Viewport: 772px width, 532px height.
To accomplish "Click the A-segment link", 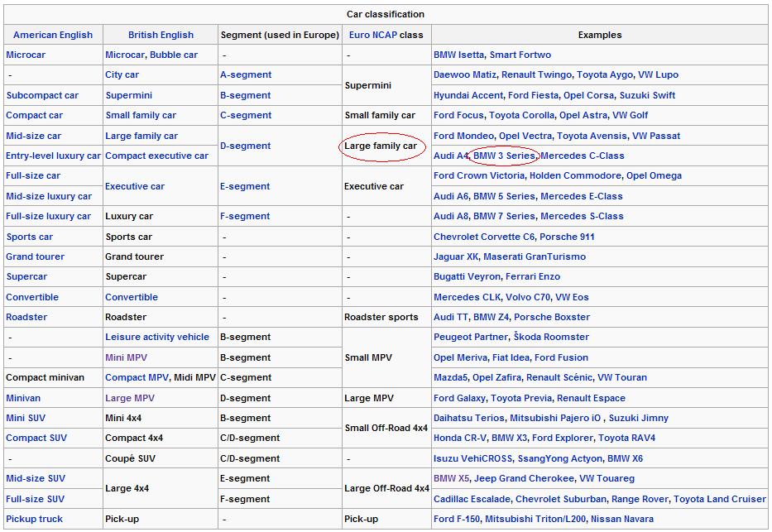I will tap(246, 74).
